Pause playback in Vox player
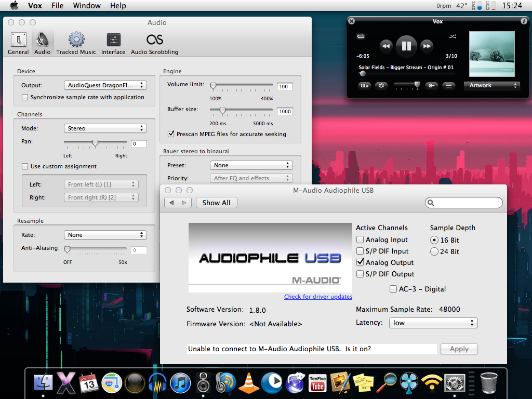 (x=406, y=46)
